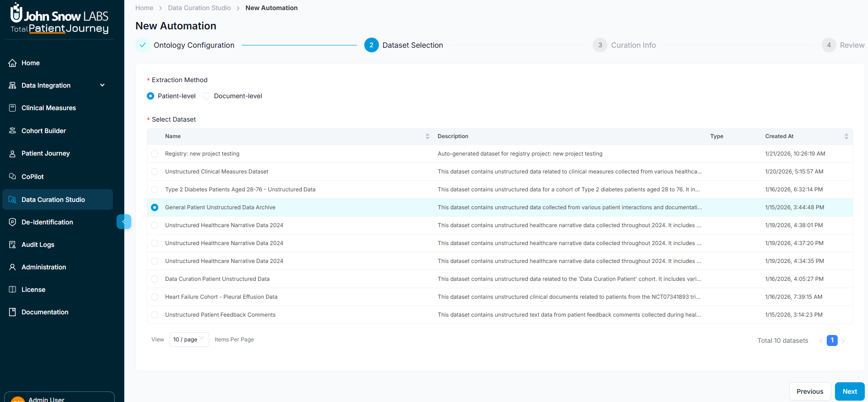Click the '1/19/2026, 4:37:20 PM' date cell
The width and height of the screenshot is (868, 402).
[x=794, y=243]
